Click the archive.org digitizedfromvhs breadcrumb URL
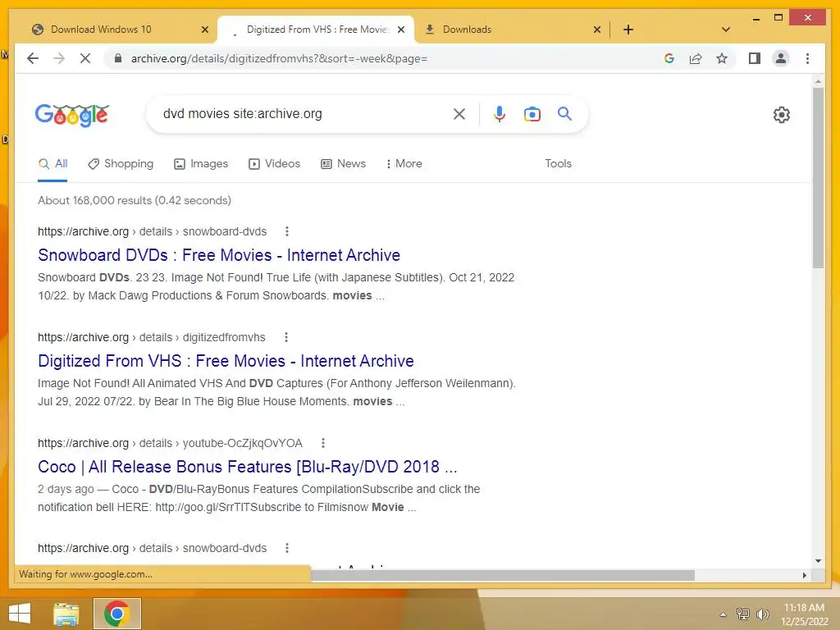This screenshot has width=840, height=630. point(152,337)
